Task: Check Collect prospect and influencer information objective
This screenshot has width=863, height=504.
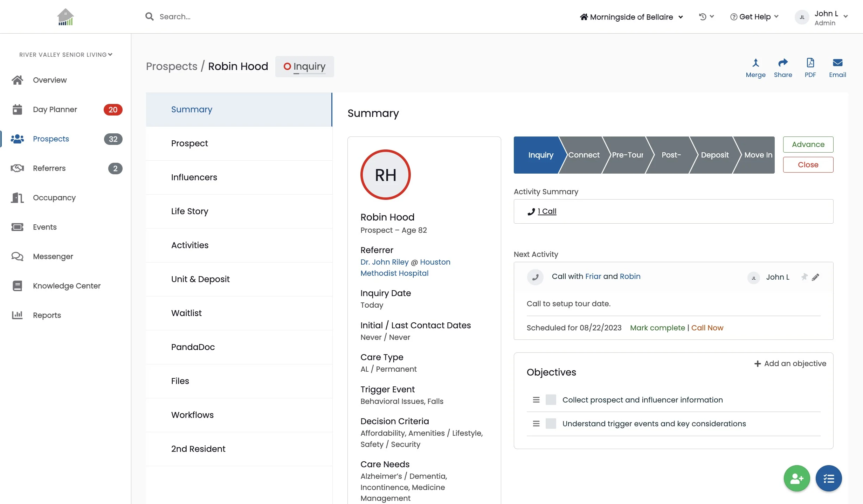Action: 551,400
